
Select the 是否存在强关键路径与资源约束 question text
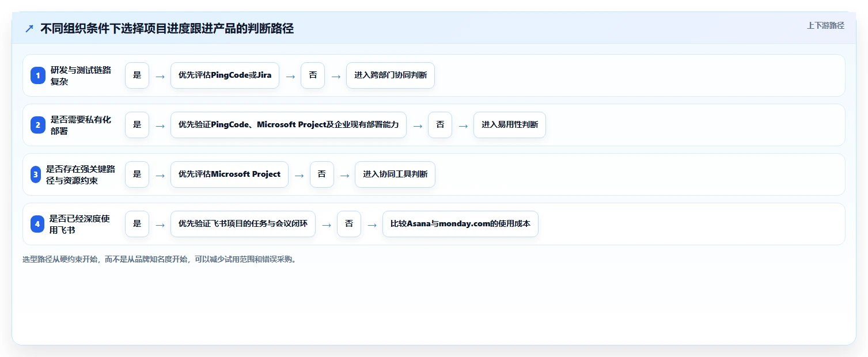pos(81,174)
